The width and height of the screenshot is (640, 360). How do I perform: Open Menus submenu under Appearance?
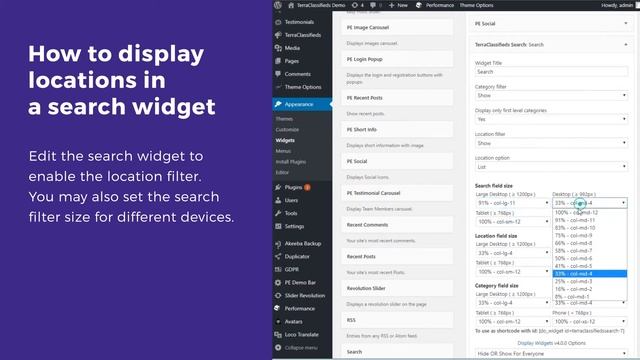(283, 151)
